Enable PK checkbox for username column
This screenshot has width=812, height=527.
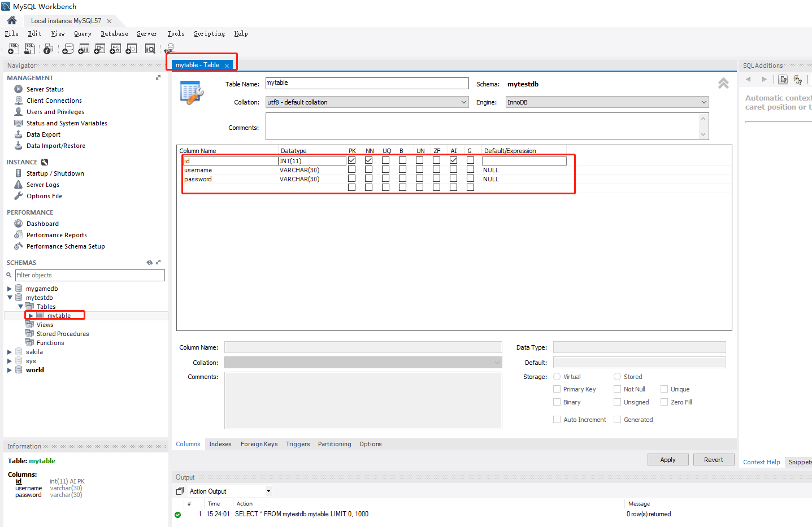coord(351,169)
